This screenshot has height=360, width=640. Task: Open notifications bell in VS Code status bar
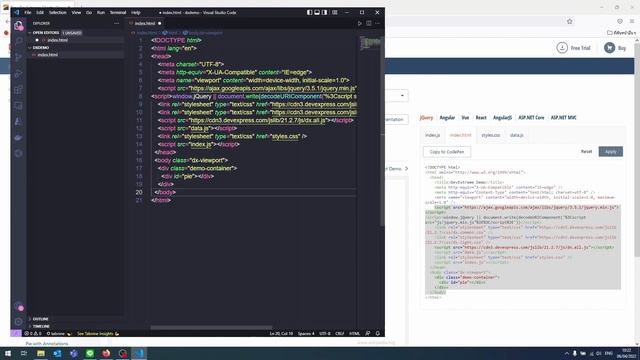point(378,333)
